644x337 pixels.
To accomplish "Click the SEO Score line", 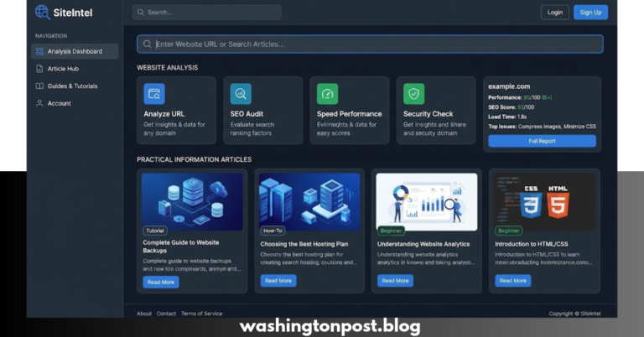I will click(x=511, y=107).
